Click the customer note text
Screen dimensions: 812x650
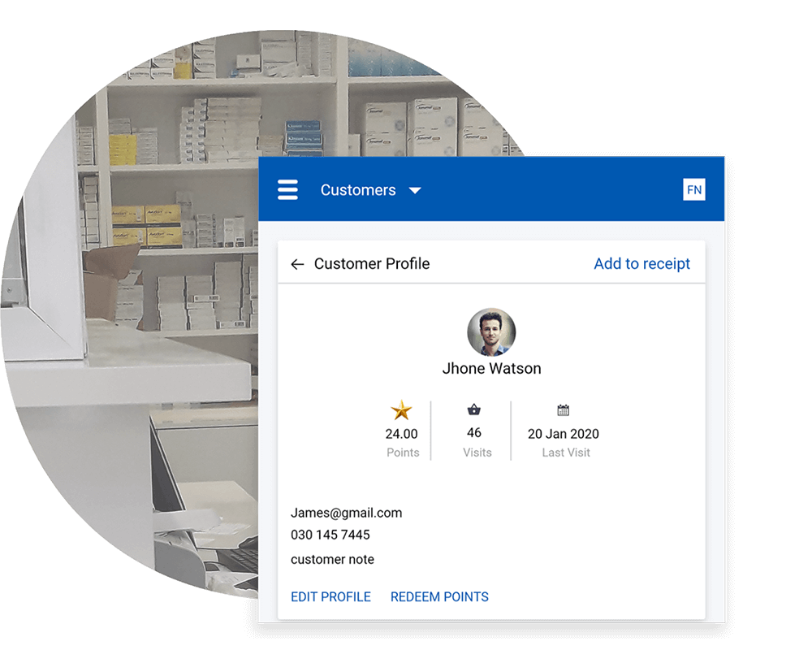coord(332,559)
